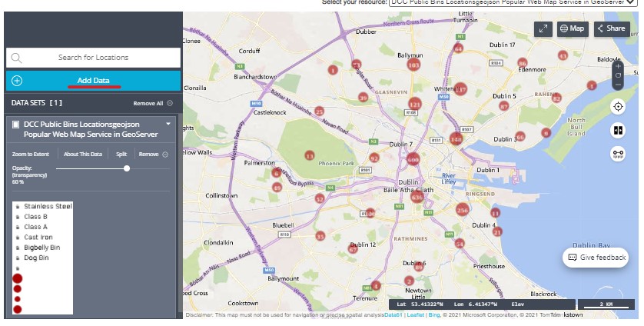644x326 pixels.
Task: Center map on my location
Action: coord(618,107)
